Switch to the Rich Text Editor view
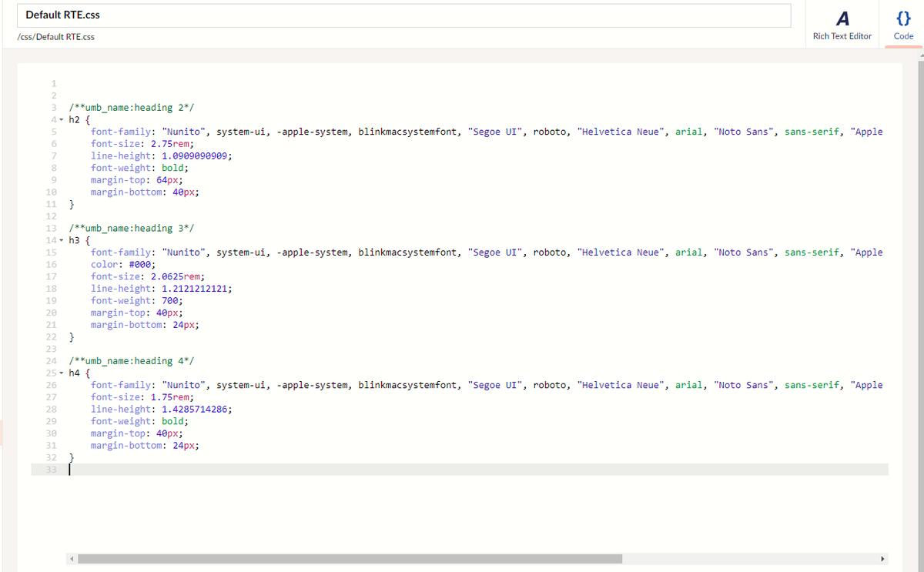The image size is (924, 572). (x=842, y=24)
